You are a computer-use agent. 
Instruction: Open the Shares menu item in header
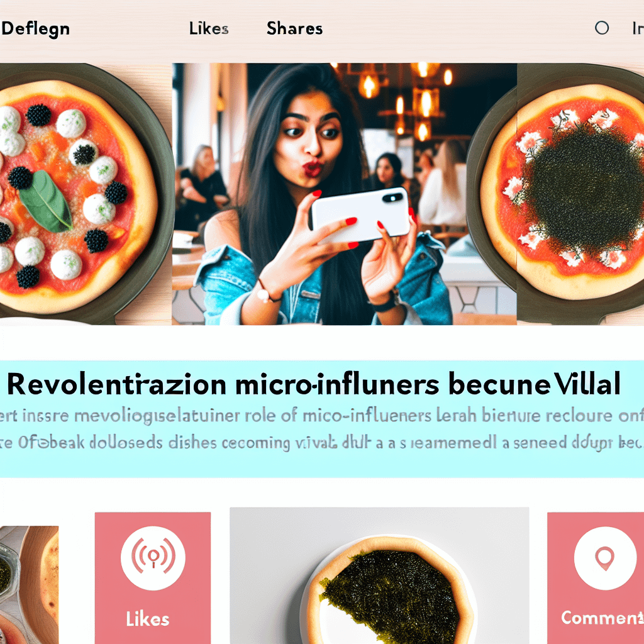pos(294,28)
